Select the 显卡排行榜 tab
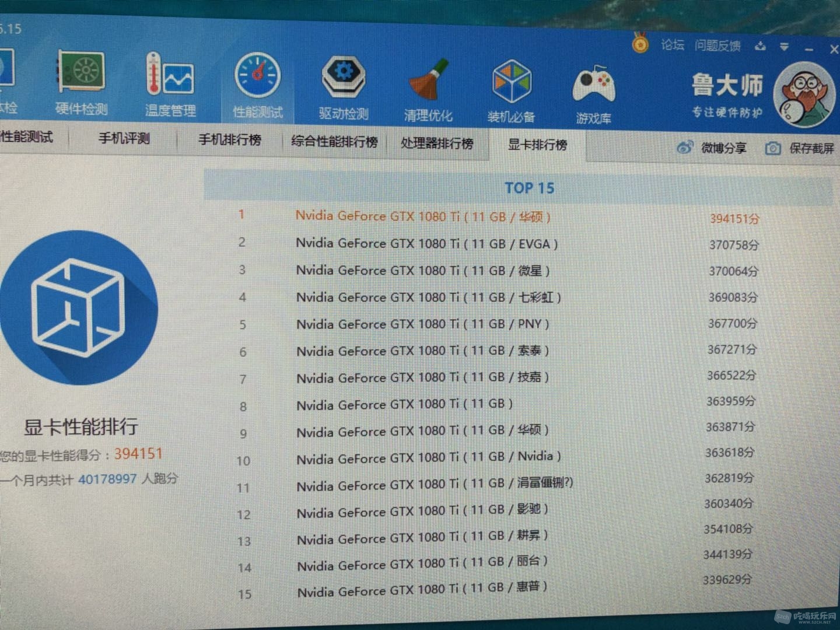Viewport: 840px width, 630px height. (x=537, y=144)
